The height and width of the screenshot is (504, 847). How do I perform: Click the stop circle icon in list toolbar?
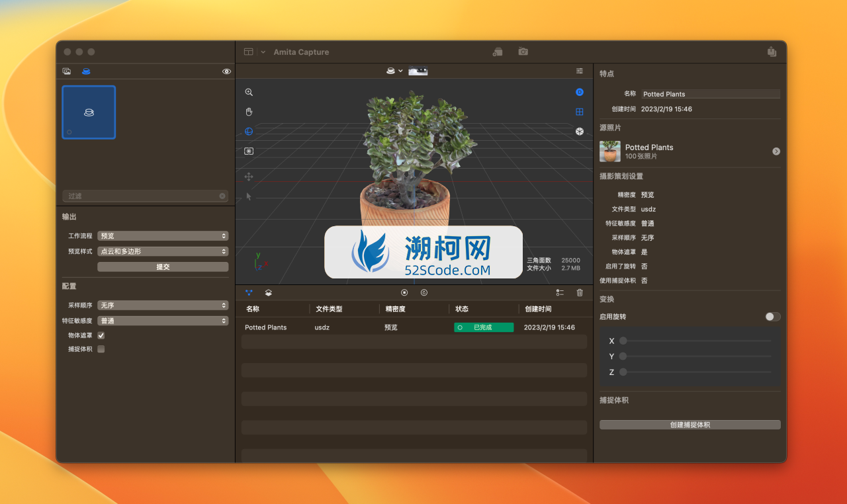tap(404, 292)
